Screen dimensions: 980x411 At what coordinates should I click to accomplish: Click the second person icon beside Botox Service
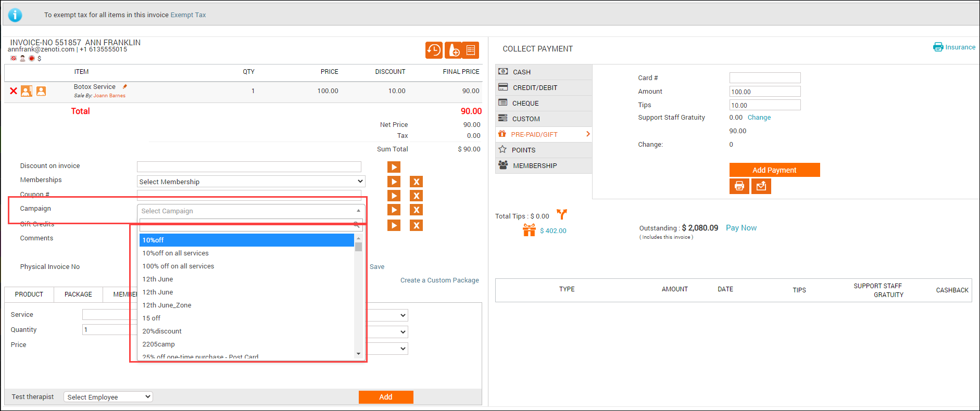[x=41, y=91]
